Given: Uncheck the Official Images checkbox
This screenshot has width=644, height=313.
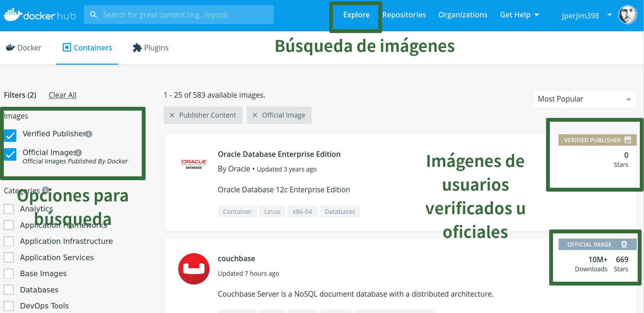Looking at the screenshot, I should [10, 154].
